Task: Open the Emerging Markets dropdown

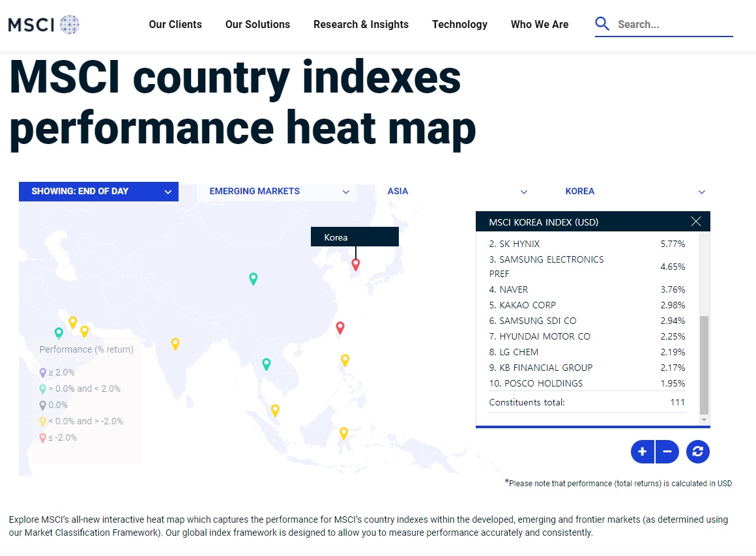Action: click(276, 192)
